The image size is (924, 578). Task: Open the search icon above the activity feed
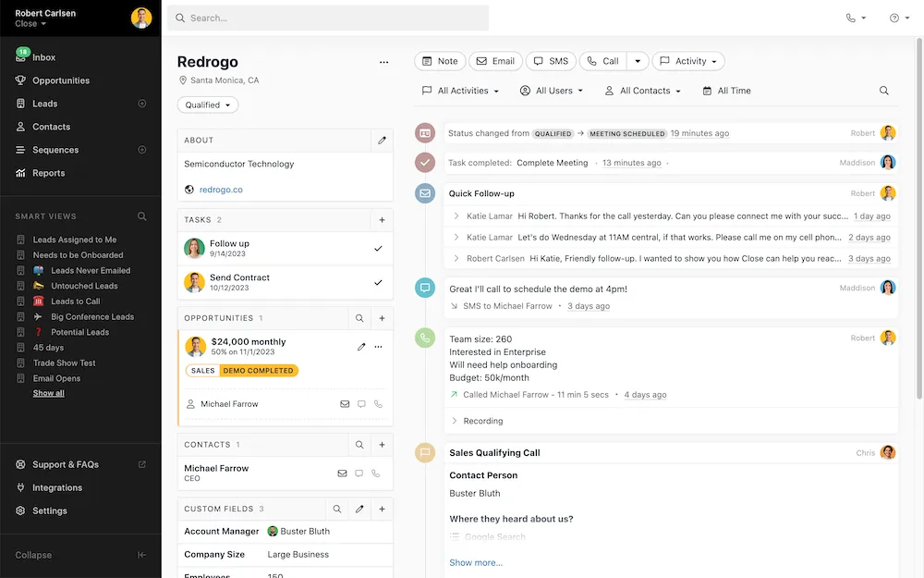pyautogui.click(x=883, y=91)
